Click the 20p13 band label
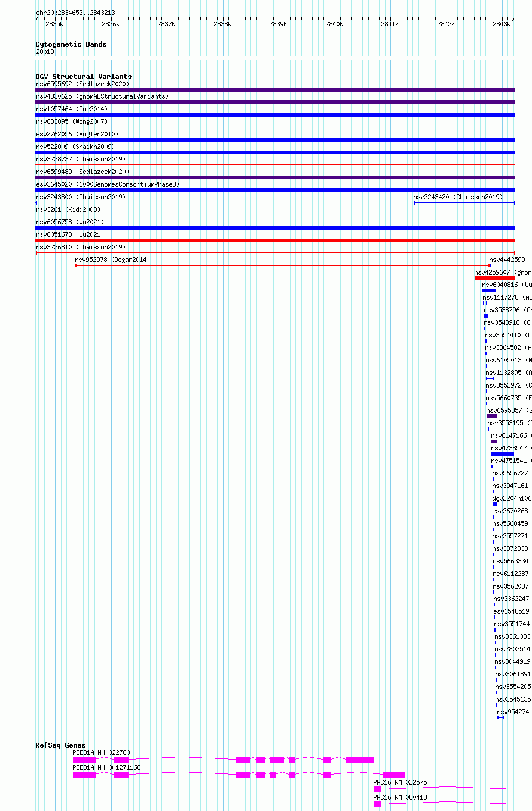The image size is (532, 811). [45, 52]
